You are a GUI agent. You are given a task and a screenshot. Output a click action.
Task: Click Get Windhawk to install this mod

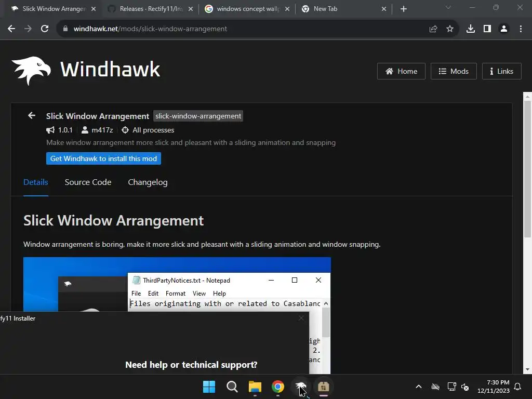[103, 158]
